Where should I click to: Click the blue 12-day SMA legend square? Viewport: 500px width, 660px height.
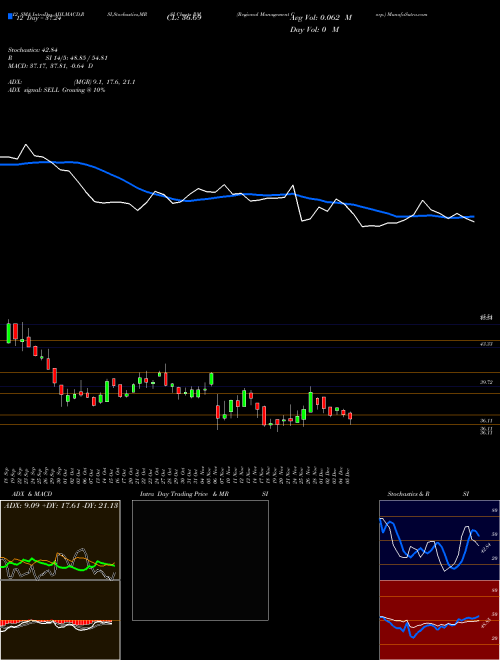(10, 16)
